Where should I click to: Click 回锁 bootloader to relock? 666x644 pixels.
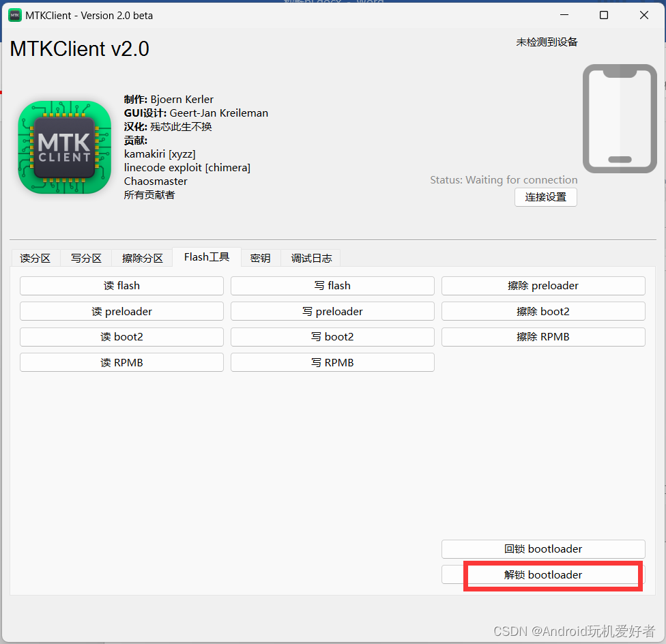coord(543,549)
